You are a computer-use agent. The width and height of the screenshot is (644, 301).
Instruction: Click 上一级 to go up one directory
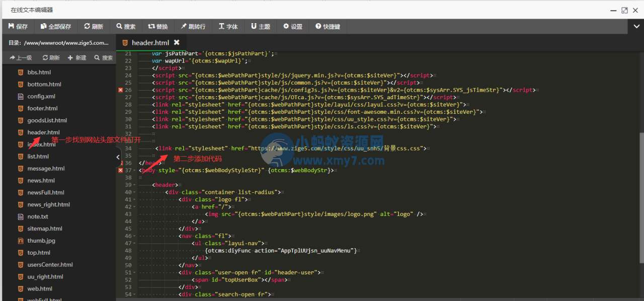point(21,58)
